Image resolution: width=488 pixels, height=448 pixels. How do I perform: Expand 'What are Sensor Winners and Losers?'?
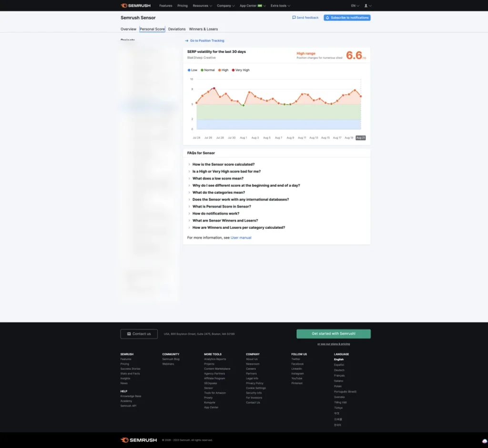(225, 220)
